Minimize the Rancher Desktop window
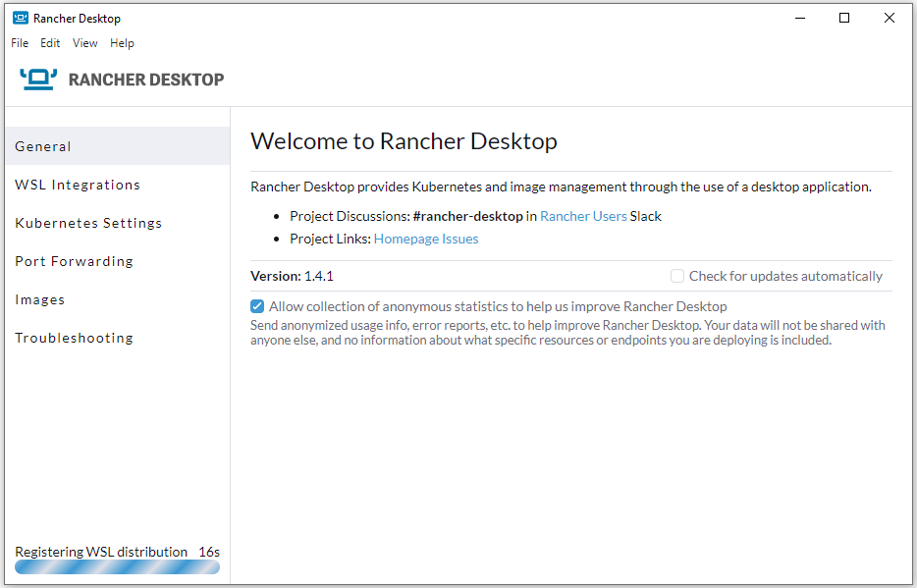 (x=800, y=18)
